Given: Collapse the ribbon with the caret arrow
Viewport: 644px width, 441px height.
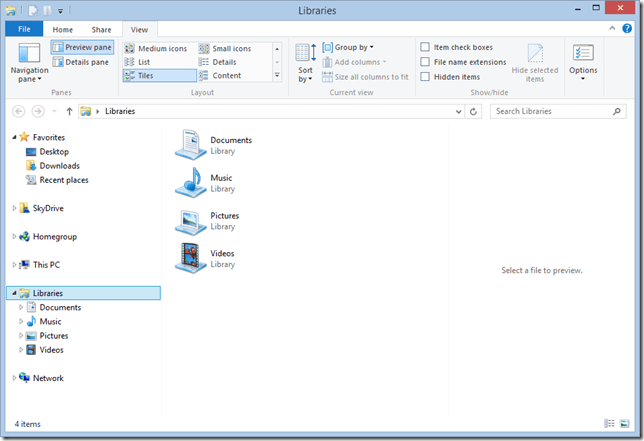Looking at the screenshot, I should click(612, 28).
